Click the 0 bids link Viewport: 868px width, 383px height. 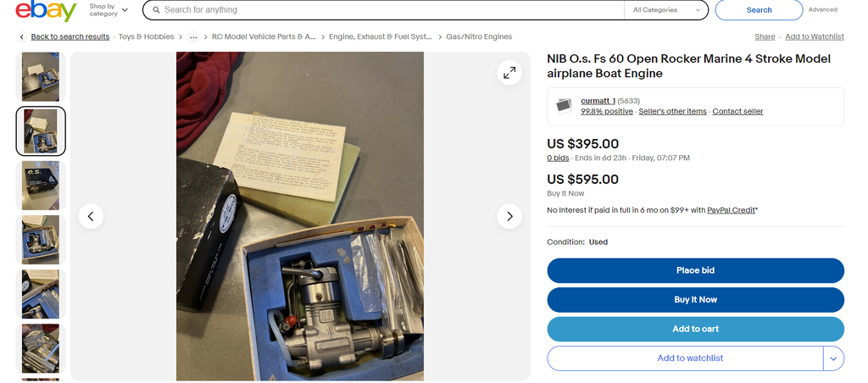click(558, 158)
